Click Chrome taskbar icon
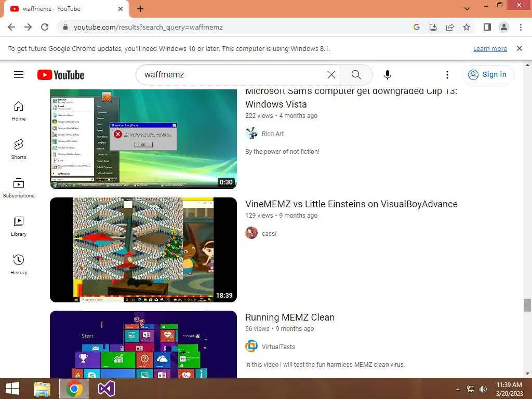Image resolution: width=532 pixels, height=399 pixels. pos(74,389)
